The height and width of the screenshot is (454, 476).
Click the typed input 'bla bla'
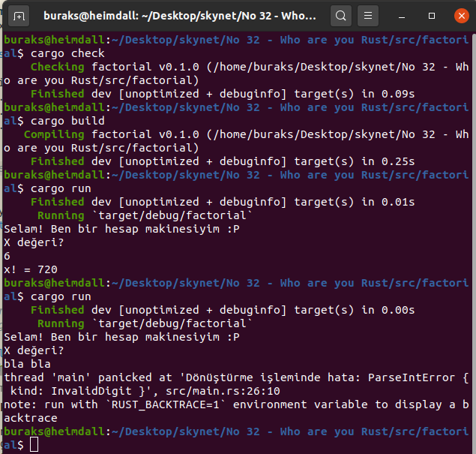point(27,364)
